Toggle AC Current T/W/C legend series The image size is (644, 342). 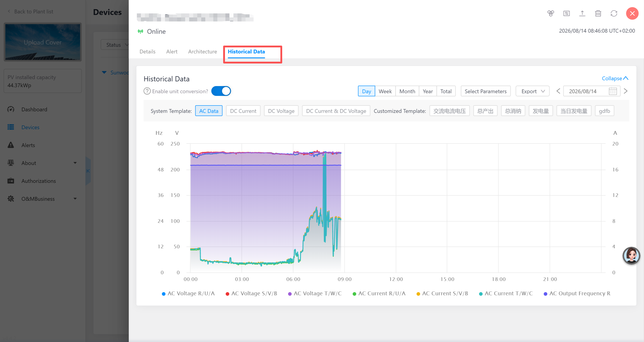[x=506, y=293]
